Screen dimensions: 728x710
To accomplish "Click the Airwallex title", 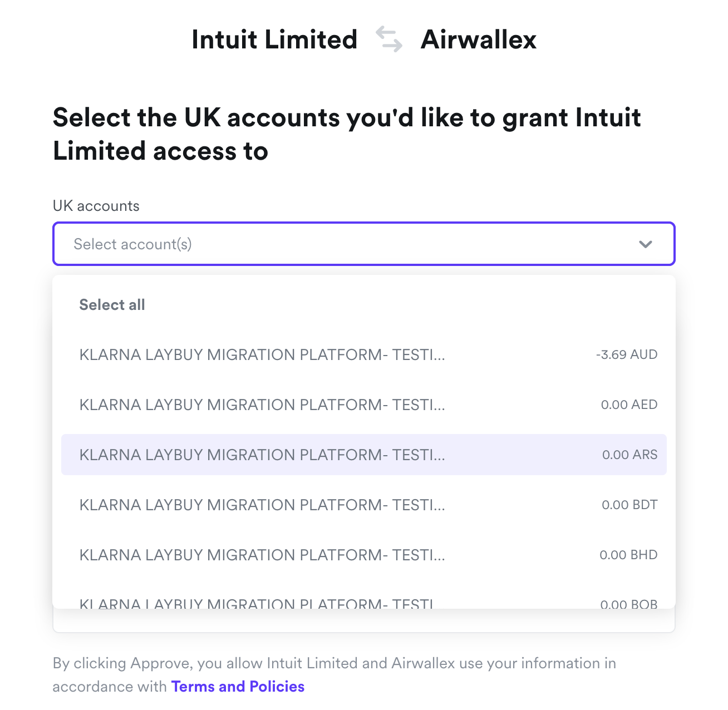I will pyautogui.click(x=479, y=40).
